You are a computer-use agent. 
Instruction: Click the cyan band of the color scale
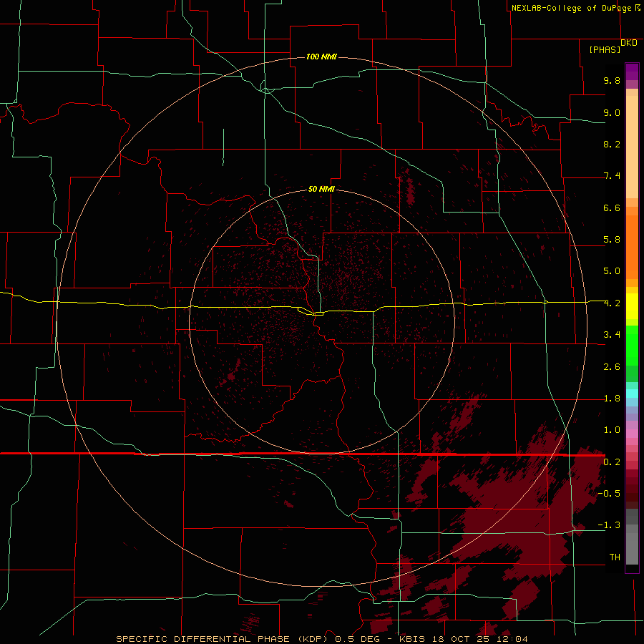[632, 394]
